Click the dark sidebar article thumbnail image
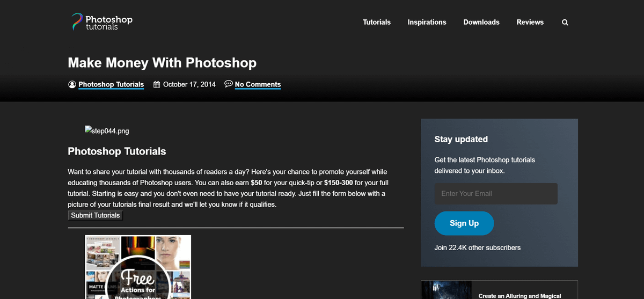The image size is (644, 299). (446, 290)
